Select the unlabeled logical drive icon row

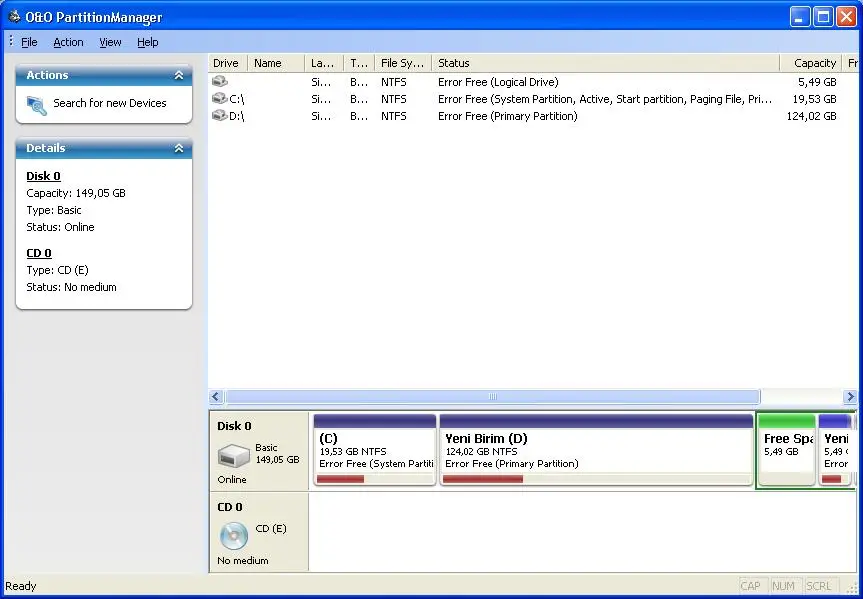220,81
